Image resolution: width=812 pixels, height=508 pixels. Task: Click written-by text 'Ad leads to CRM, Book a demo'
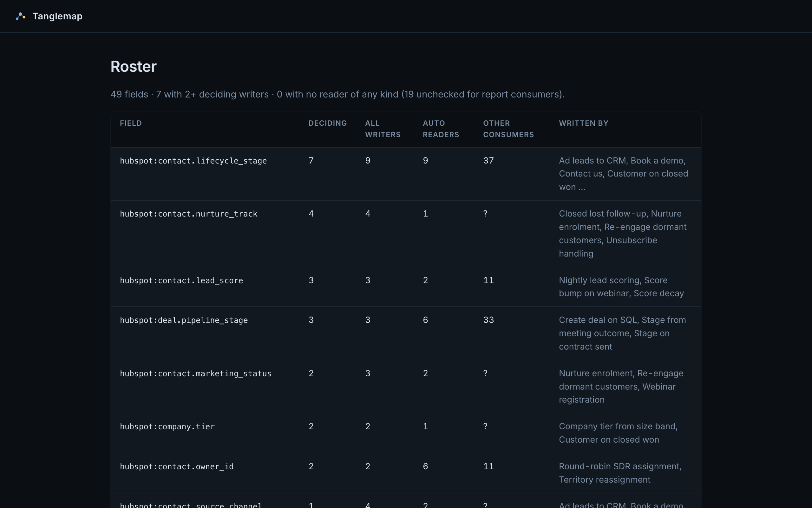click(x=622, y=161)
